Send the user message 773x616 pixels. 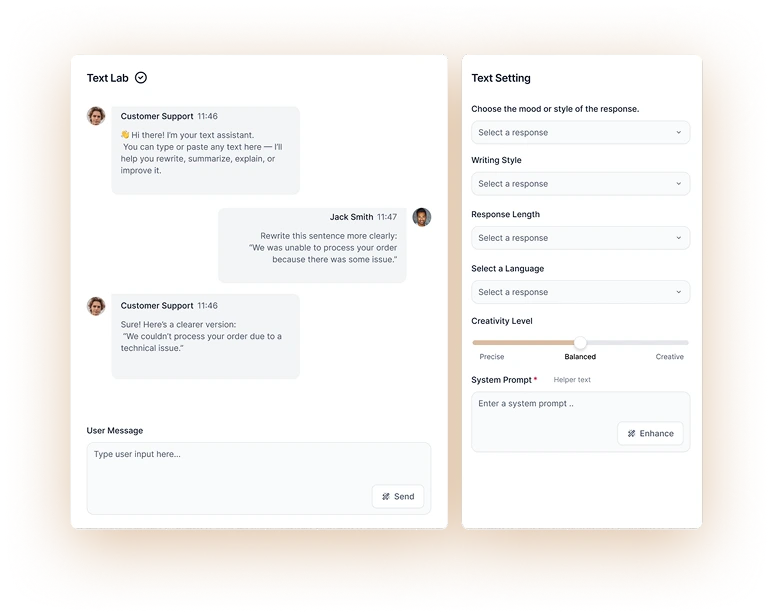pyautogui.click(x=398, y=497)
